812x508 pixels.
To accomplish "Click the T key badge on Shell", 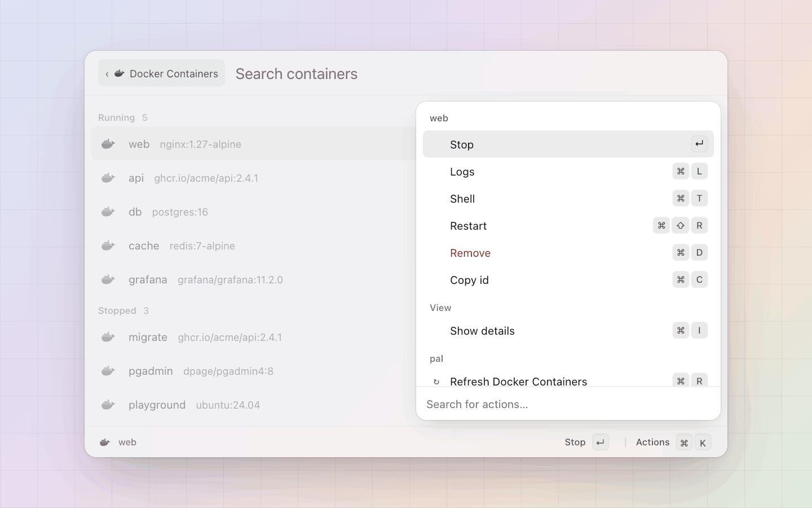I will click(699, 199).
